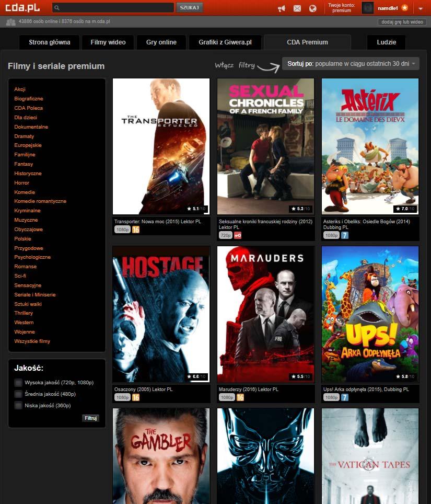431x504 pixels.
Task: Open the Strona główna tab
Action: pyautogui.click(x=50, y=42)
